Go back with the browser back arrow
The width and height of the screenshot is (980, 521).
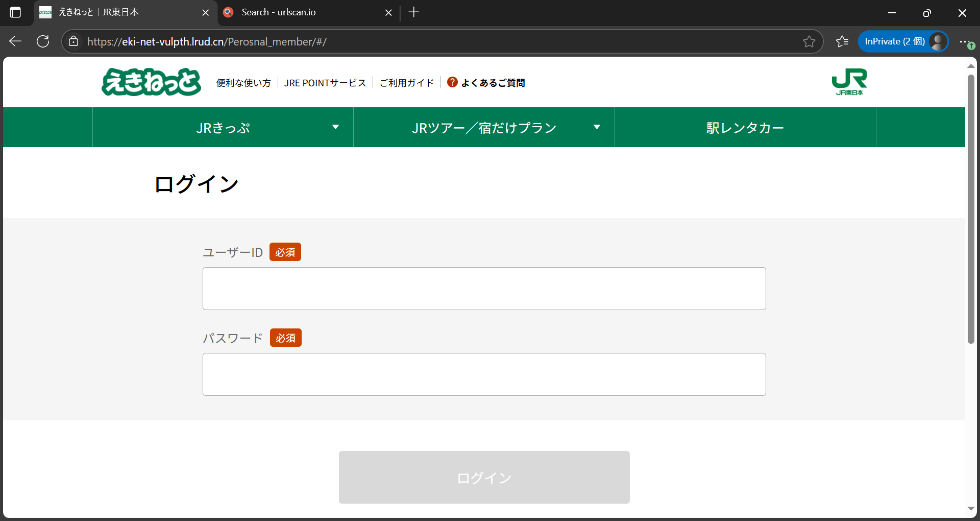point(15,41)
